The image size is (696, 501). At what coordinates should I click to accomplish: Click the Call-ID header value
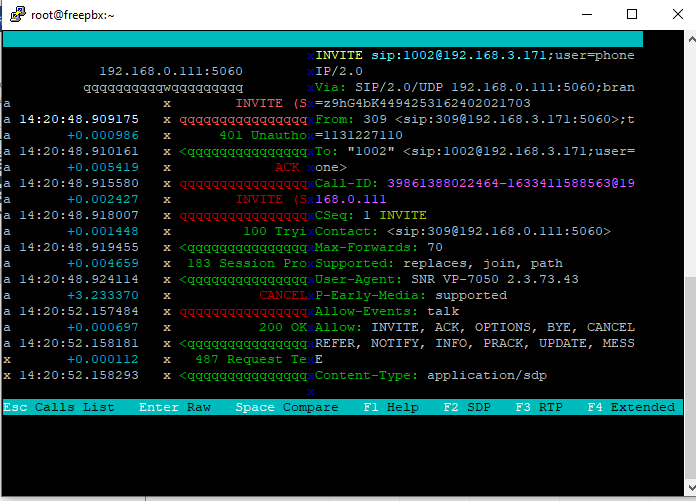click(511, 183)
